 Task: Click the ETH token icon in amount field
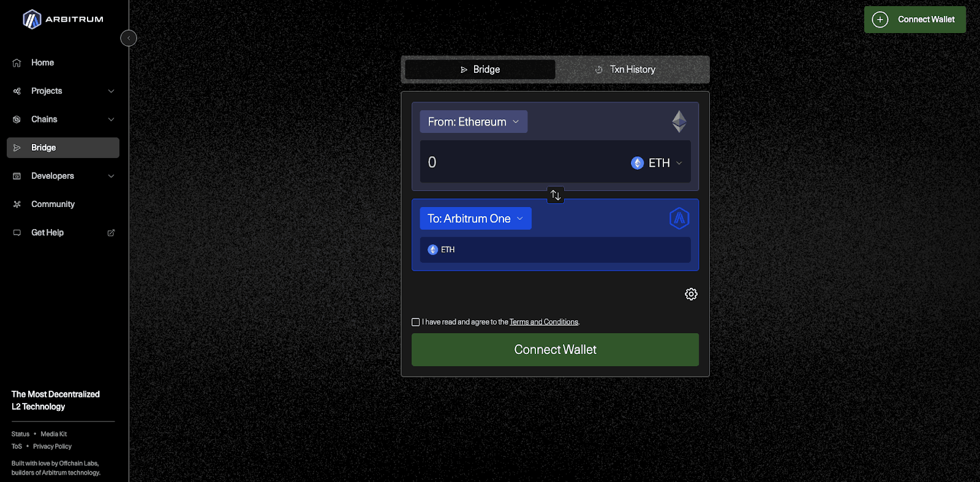[638, 163]
